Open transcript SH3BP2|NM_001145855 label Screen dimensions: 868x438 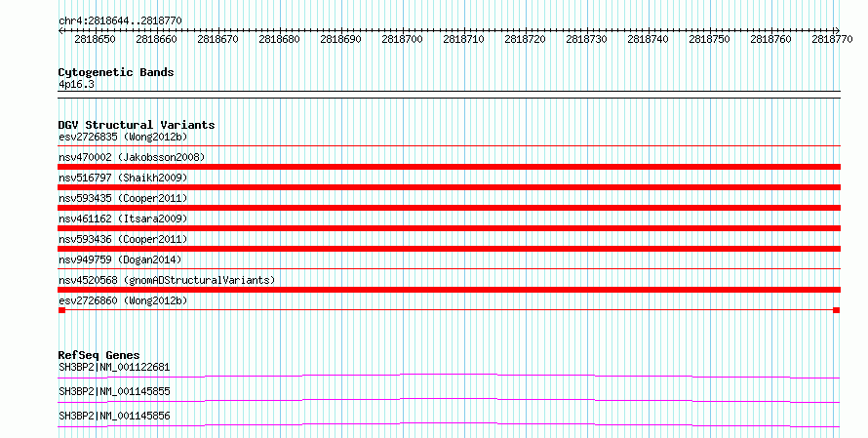pos(114,391)
